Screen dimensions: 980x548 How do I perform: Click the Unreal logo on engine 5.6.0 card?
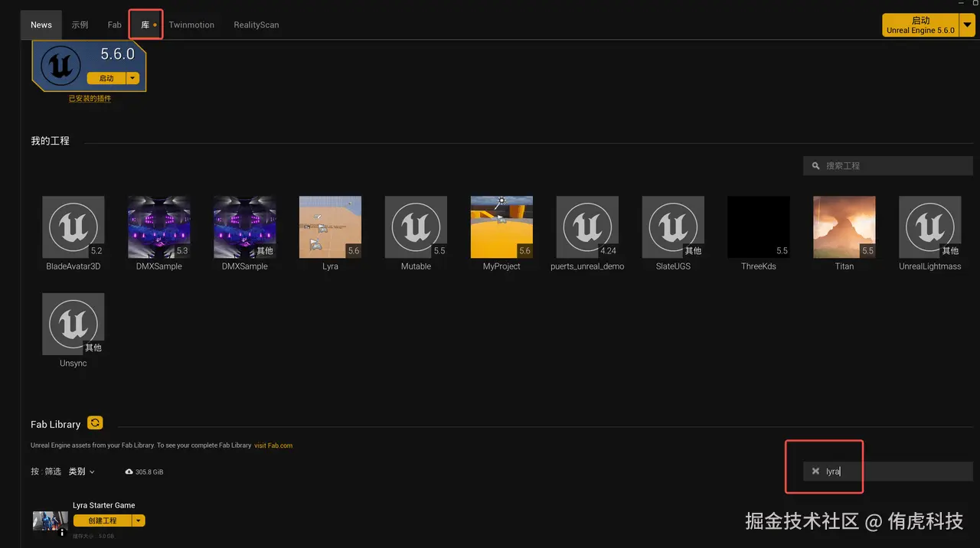coord(60,65)
